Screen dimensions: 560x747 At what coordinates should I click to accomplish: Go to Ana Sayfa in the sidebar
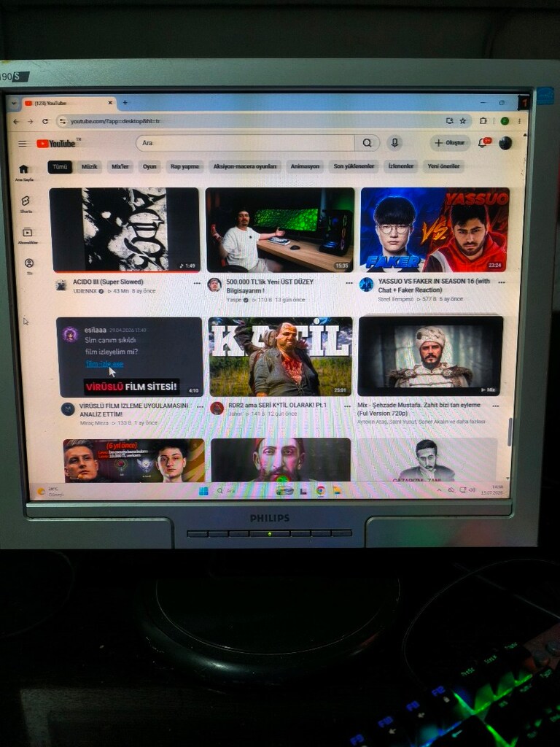pyautogui.click(x=24, y=172)
